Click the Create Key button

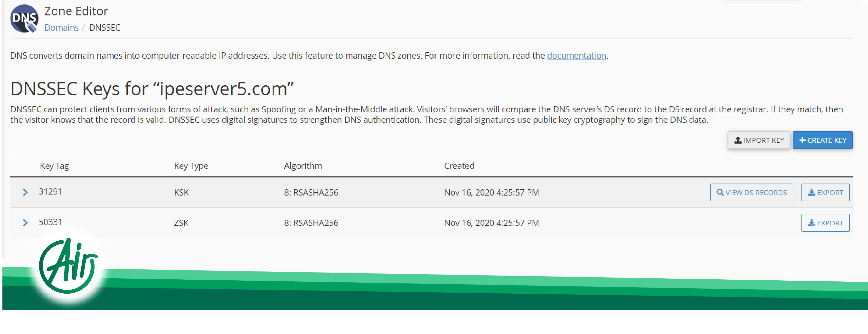(823, 140)
